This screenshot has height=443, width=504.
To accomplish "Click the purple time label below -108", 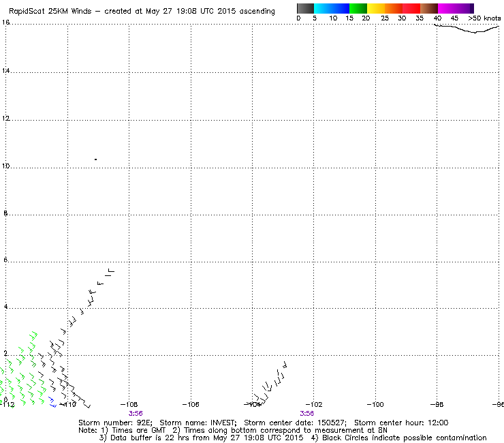I will [136, 413].
